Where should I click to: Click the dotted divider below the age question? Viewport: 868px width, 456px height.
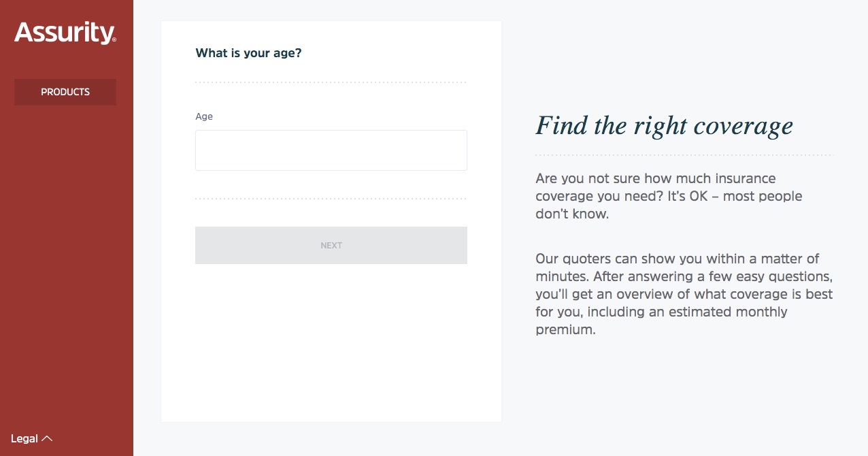[331, 82]
